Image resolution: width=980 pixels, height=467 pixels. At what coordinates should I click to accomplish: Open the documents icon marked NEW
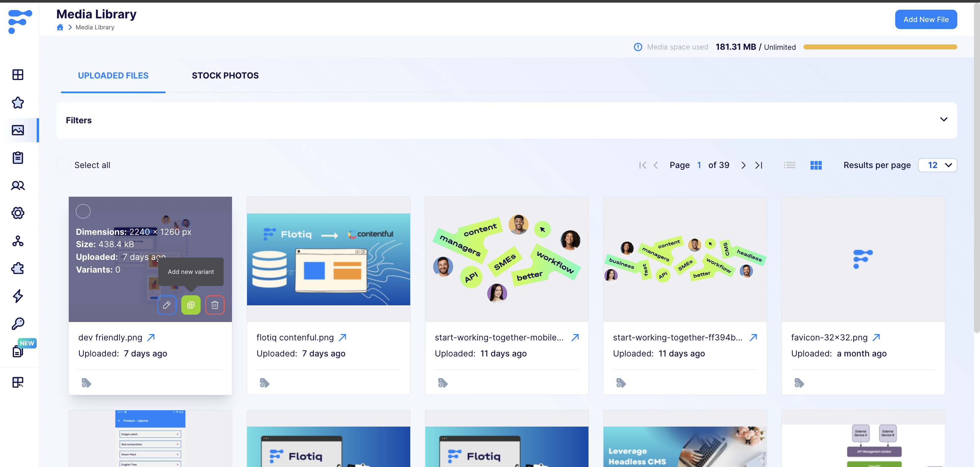pos(18,351)
